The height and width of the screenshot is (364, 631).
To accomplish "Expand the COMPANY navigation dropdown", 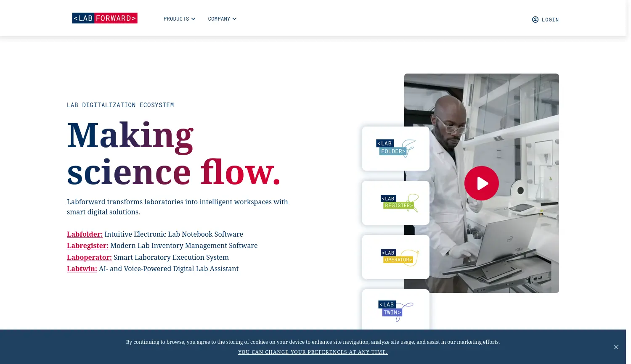I will 222,18.
